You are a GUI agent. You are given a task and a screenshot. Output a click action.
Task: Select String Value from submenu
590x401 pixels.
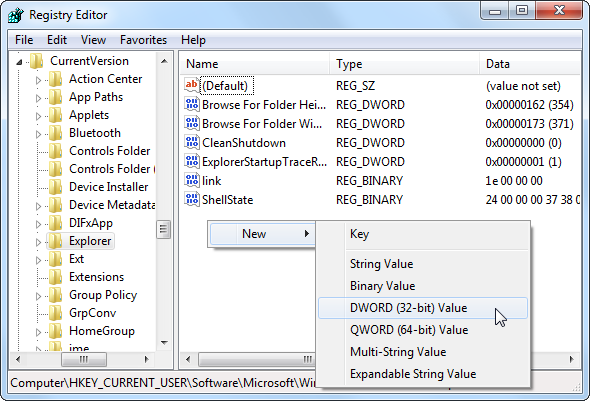[x=423, y=264]
